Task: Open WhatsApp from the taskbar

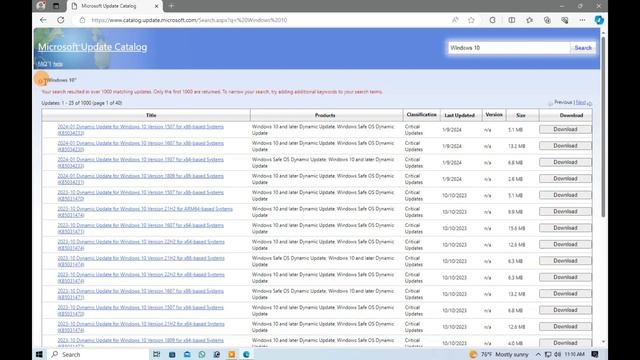Action: tap(202, 354)
